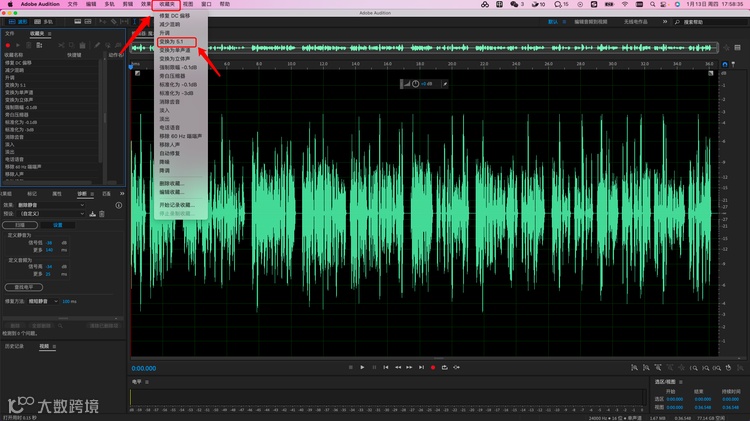This screenshot has height=421, width=750.
Task: Delete the diagnostics preset
Action: [100, 213]
